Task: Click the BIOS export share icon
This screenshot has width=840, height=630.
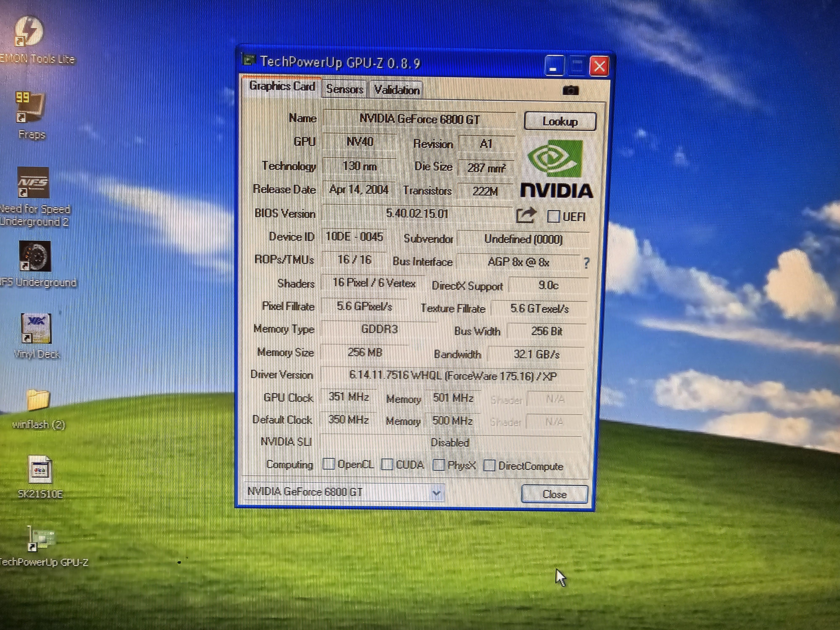Action: (x=526, y=215)
